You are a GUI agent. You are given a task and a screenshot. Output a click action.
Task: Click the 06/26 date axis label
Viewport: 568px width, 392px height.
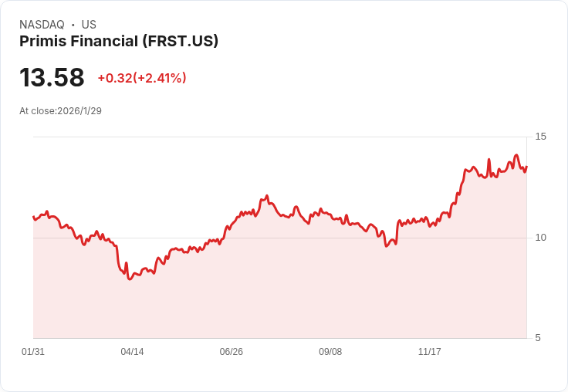(231, 352)
